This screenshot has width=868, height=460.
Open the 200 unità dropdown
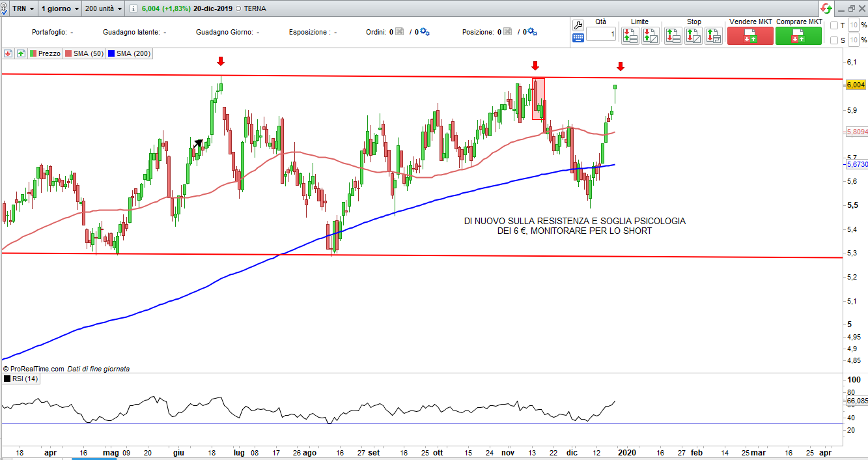pos(104,9)
